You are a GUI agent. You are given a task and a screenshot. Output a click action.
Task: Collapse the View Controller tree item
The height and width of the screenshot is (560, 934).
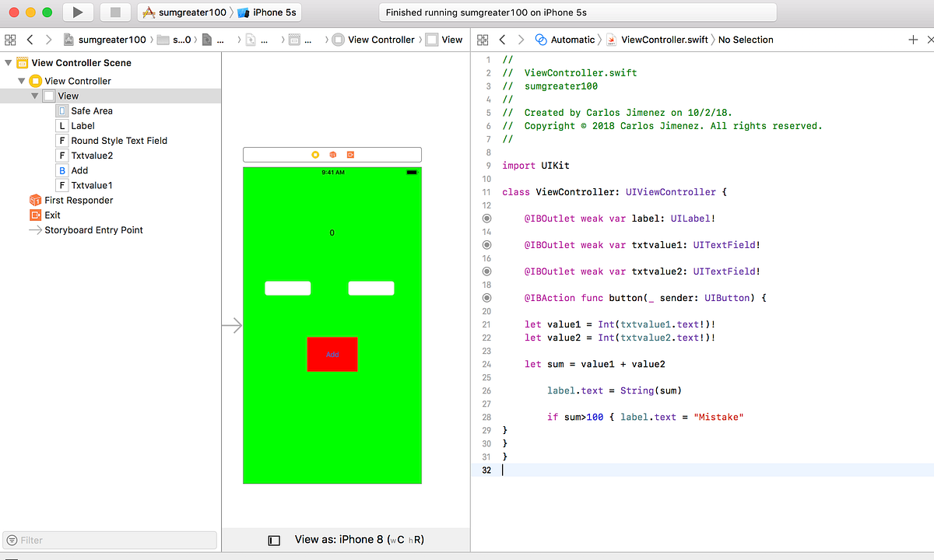[22, 81]
